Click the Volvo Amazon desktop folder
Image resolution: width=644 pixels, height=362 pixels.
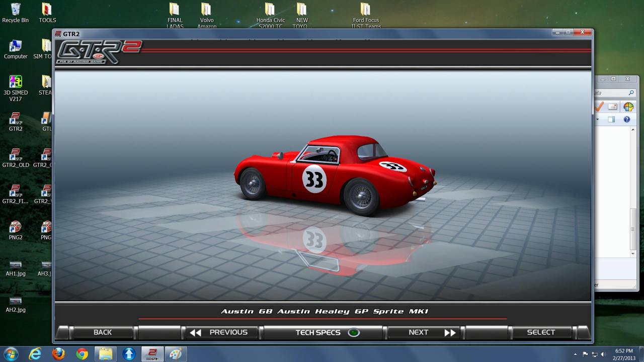tap(206, 15)
